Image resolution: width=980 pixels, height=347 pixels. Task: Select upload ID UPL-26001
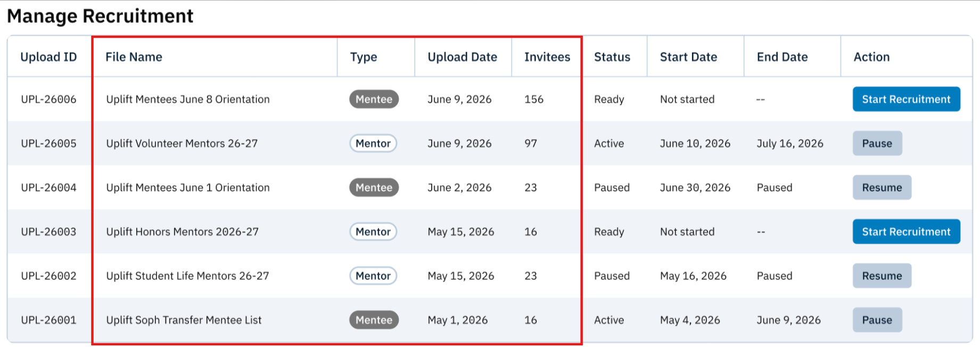coord(48,320)
